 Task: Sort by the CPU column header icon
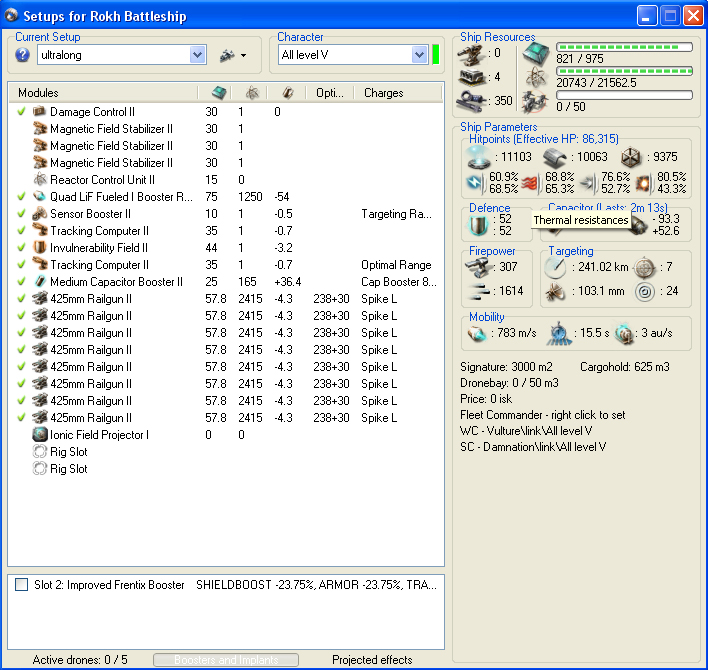tap(219, 93)
